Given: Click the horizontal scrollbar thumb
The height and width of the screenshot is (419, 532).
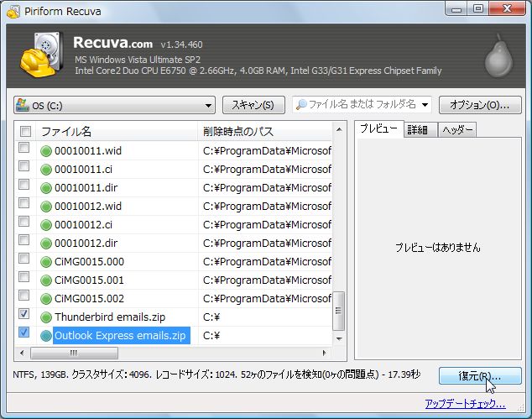Looking at the screenshot, I should coord(75,353).
